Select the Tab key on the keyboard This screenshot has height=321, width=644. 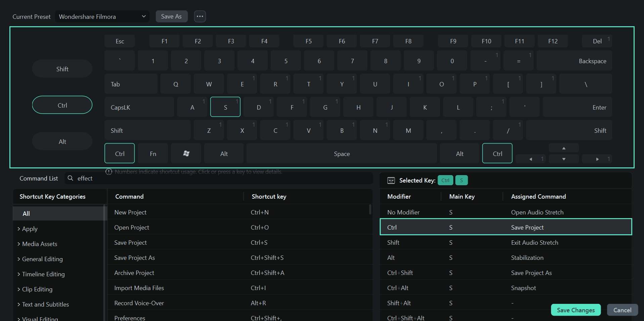point(131,84)
